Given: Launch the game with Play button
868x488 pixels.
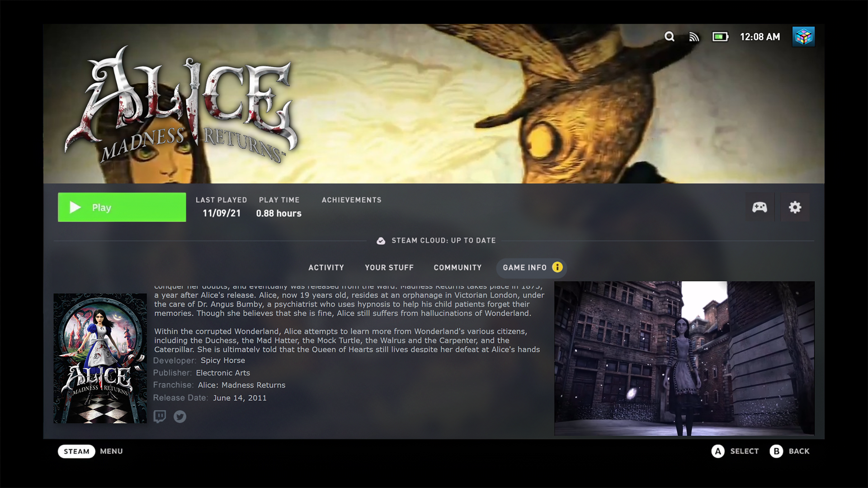Looking at the screenshot, I should (x=122, y=207).
